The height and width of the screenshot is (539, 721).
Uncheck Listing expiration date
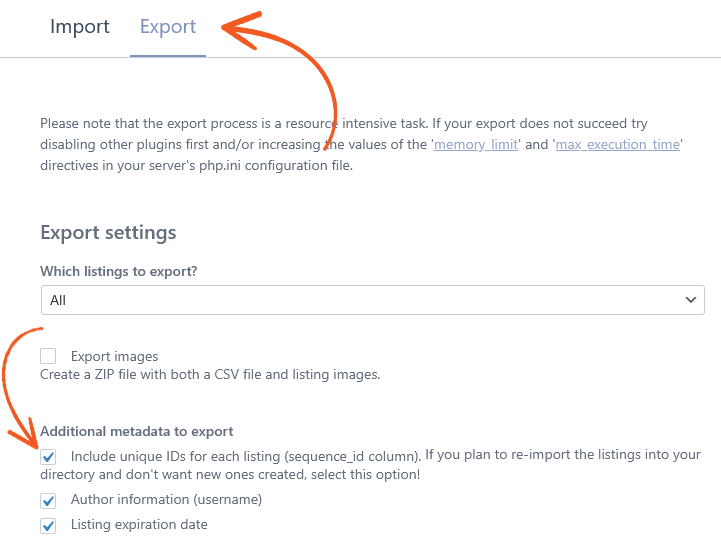coord(48,525)
